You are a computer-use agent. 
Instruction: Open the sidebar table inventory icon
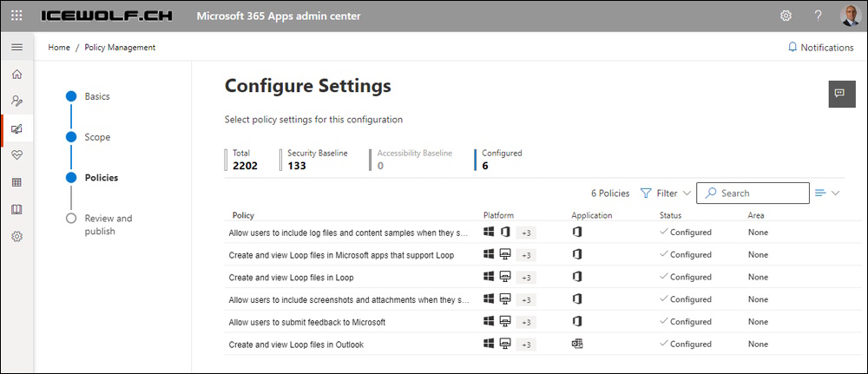16,182
